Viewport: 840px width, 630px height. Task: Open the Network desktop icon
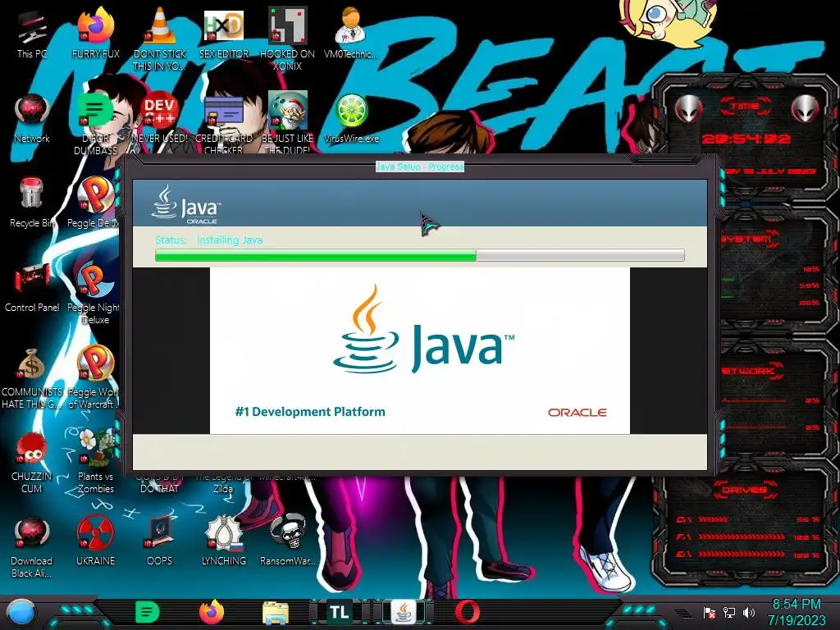pyautogui.click(x=32, y=118)
